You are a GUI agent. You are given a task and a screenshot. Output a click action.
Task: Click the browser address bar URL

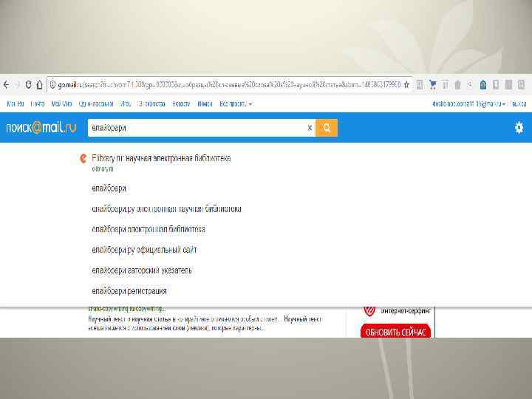pos(229,84)
